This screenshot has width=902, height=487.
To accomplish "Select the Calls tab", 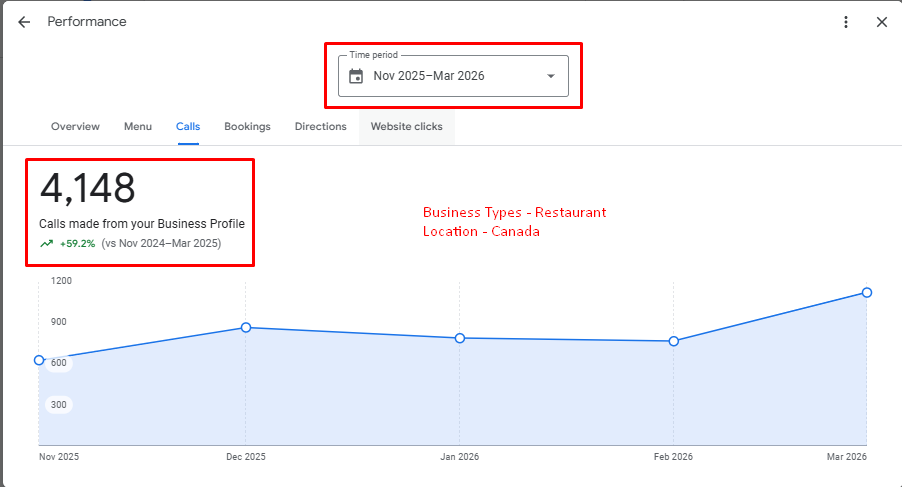I will 188,127.
